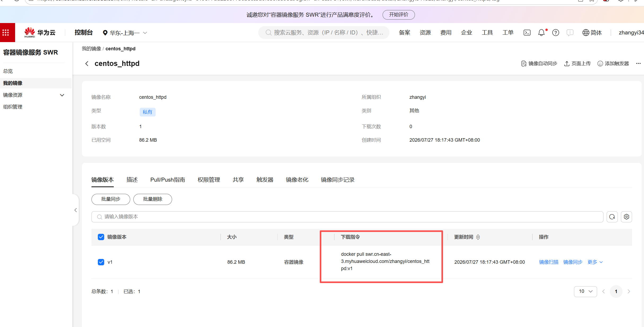This screenshot has height=327, width=644.
Task: Open the 镜像同步记录 tab
Action: click(338, 180)
